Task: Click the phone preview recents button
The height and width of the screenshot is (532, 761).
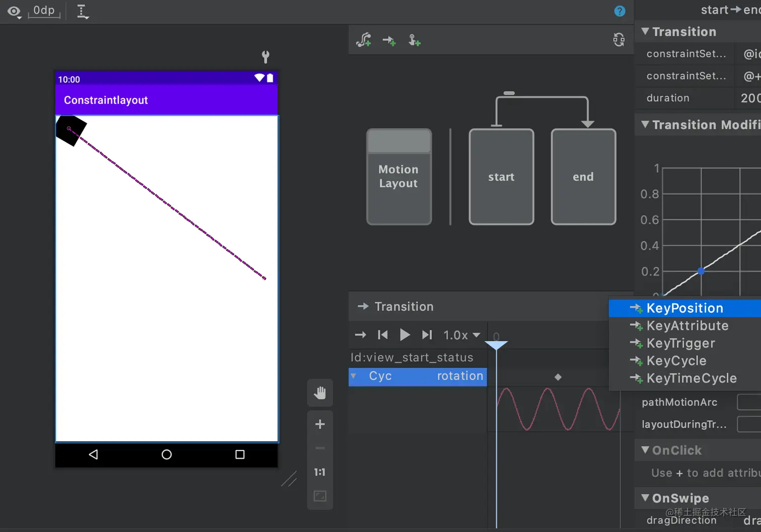Action: (x=240, y=454)
